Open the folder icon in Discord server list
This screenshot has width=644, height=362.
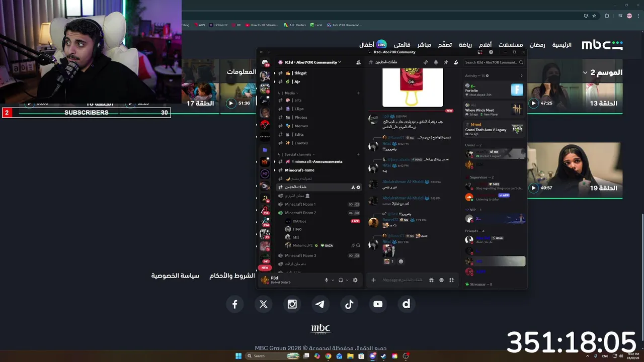click(265, 150)
